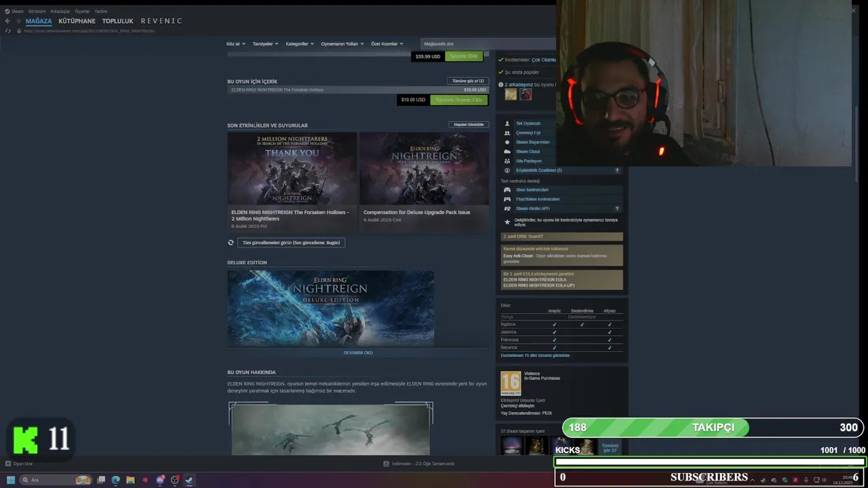This screenshot has width=868, height=488.
Task: Open the first friend's avatar
Action: [511, 94]
